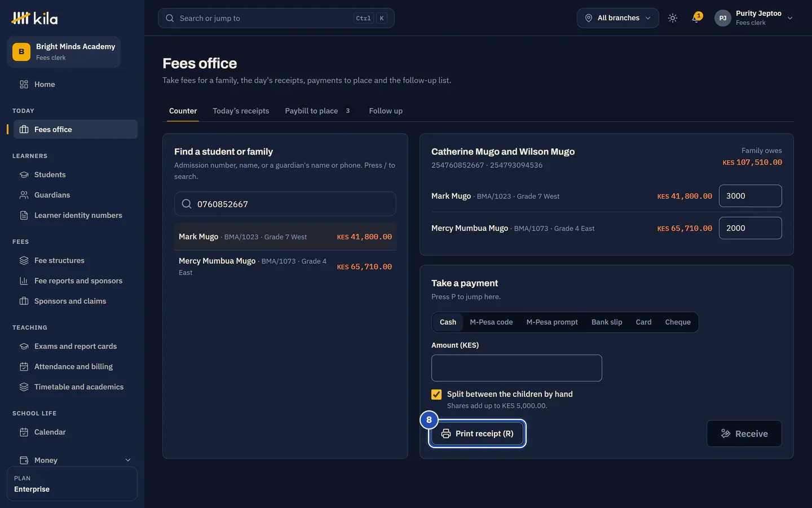
Task: Pick Bank slip payment method
Action: coord(607,322)
